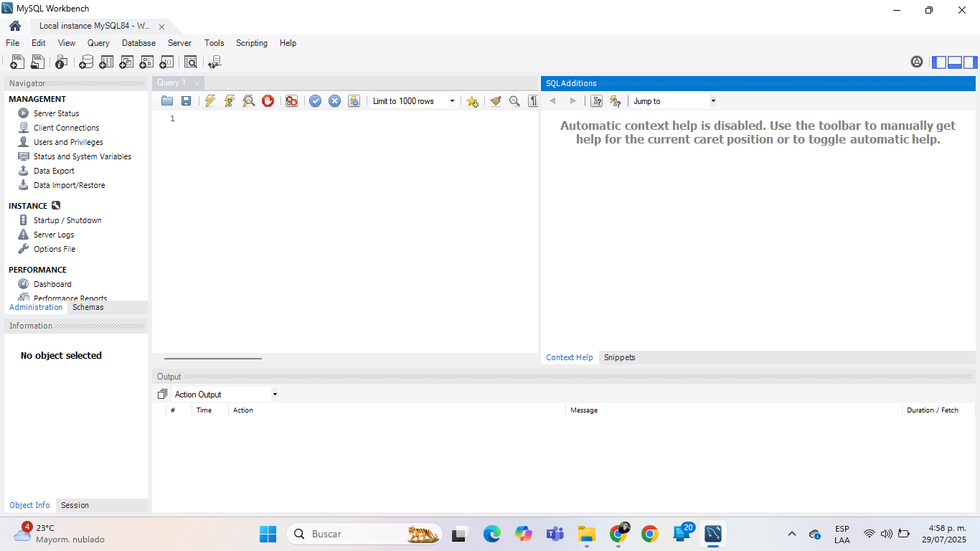This screenshot has height=551, width=980.
Task: Open Data Import/Restore
Action: 69,185
